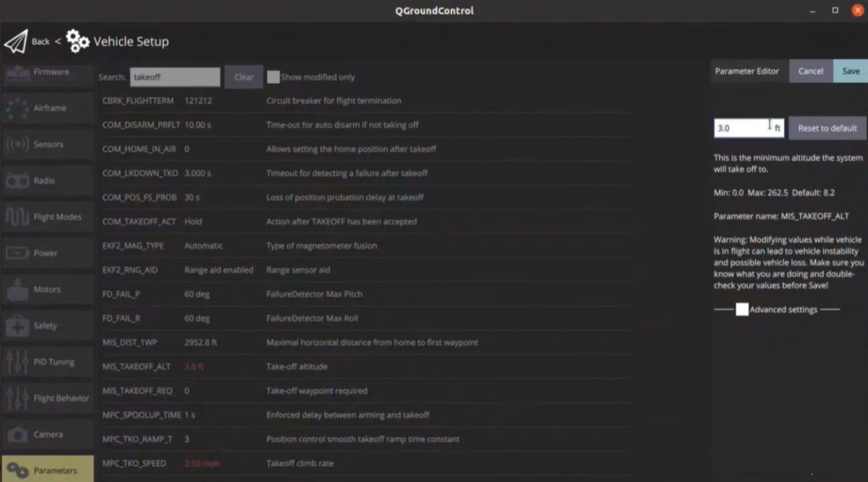Maximize the QGroundControl window
This screenshot has height=482, width=868.
click(835, 11)
